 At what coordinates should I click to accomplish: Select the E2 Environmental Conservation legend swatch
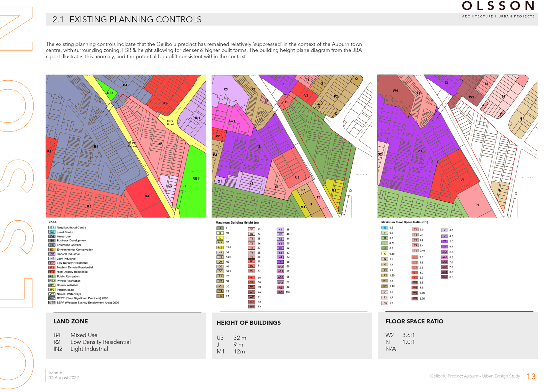tap(52, 250)
